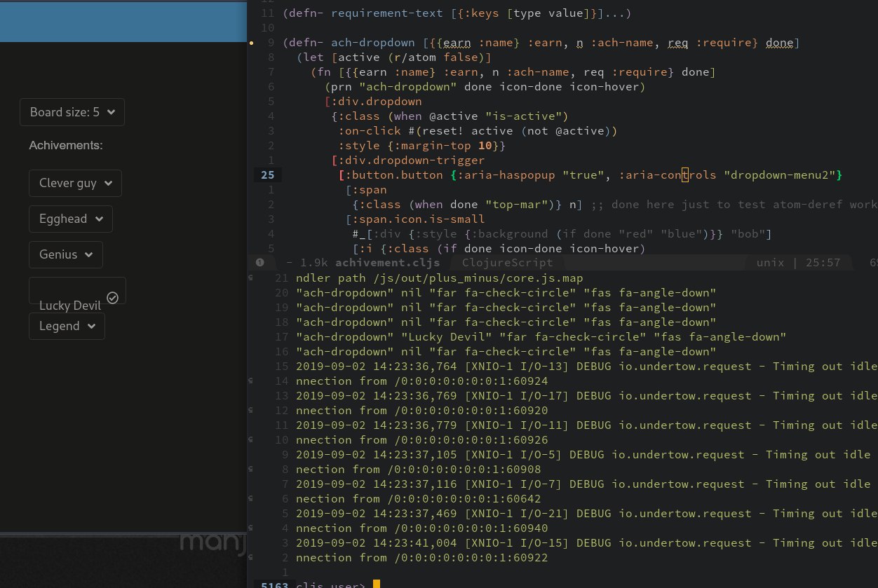Expand the Clever guy achievement dropdown

click(x=75, y=183)
